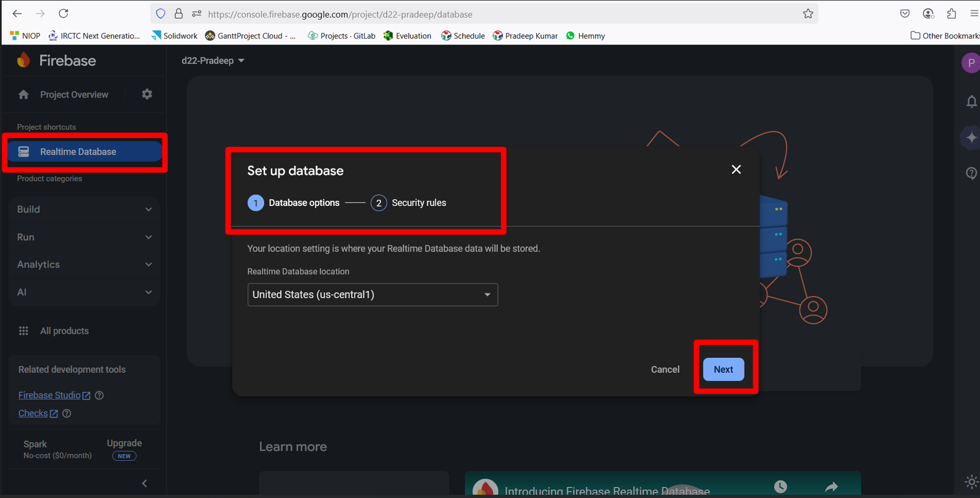Click the All products grid icon
The image size is (980, 498).
click(x=24, y=331)
